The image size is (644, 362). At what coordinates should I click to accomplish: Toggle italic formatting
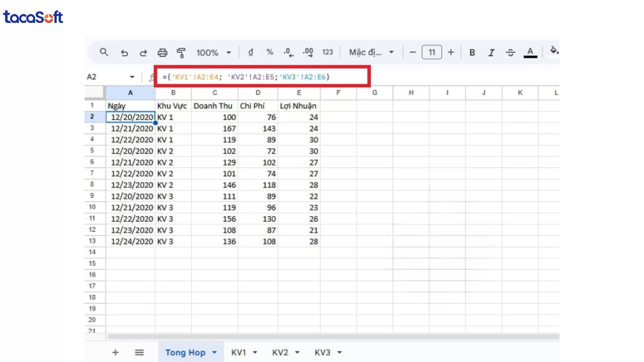click(491, 52)
